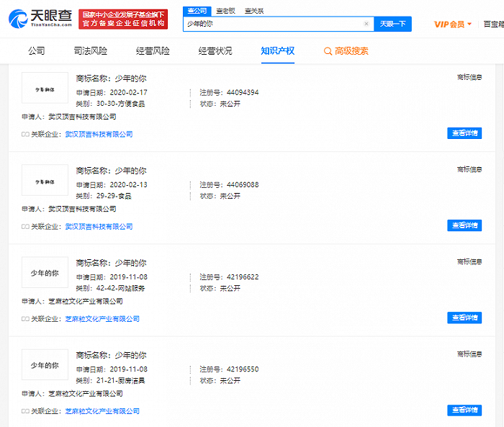The width and height of the screenshot is (504, 427).
Task: View details for trademark 44094394
Action: point(464,133)
